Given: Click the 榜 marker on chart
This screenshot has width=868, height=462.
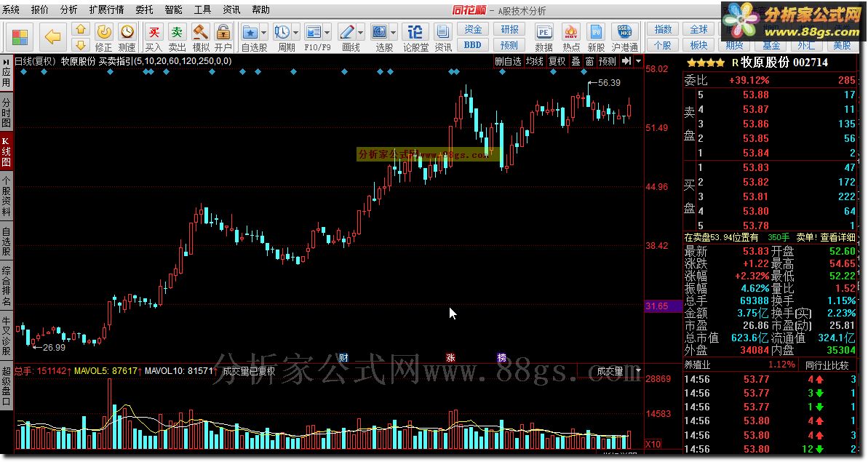Looking at the screenshot, I should coord(501,358).
